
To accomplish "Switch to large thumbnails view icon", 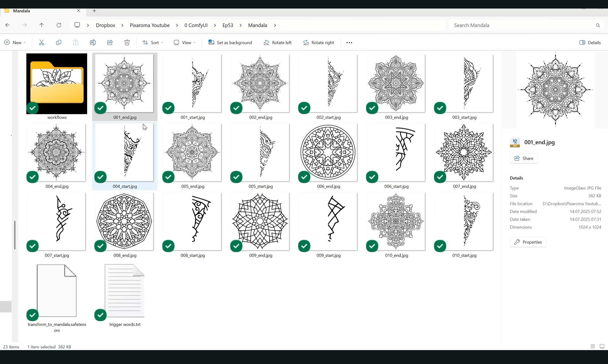I will click(602, 346).
